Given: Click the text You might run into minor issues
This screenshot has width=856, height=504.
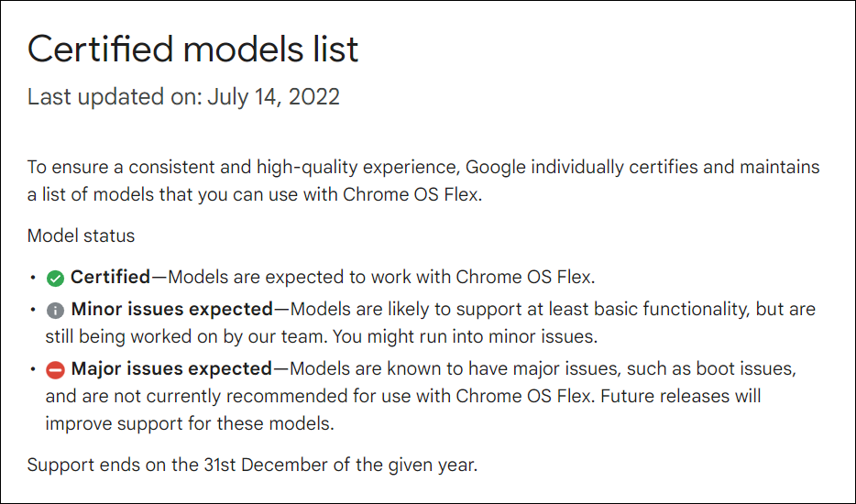Looking at the screenshot, I should (465, 337).
